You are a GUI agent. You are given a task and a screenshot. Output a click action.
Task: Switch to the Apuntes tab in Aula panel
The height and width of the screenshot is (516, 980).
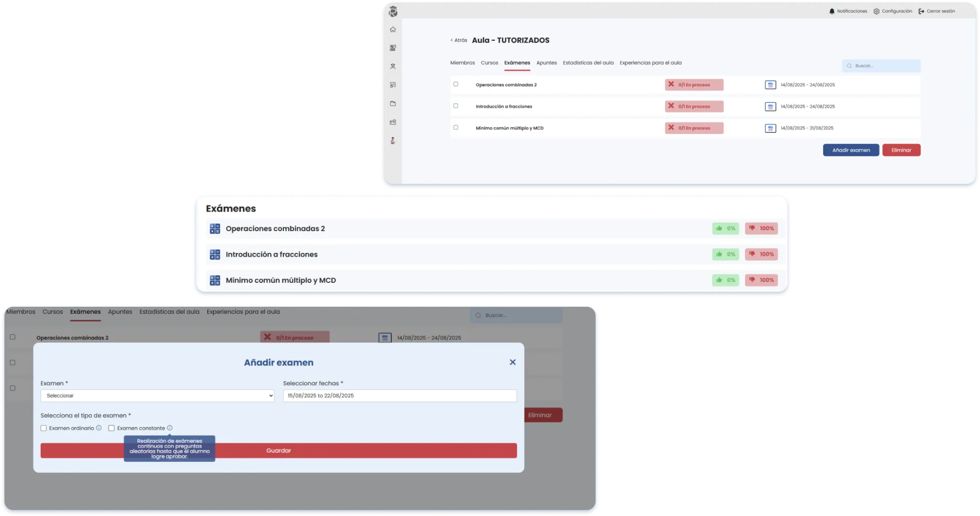pyautogui.click(x=546, y=63)
